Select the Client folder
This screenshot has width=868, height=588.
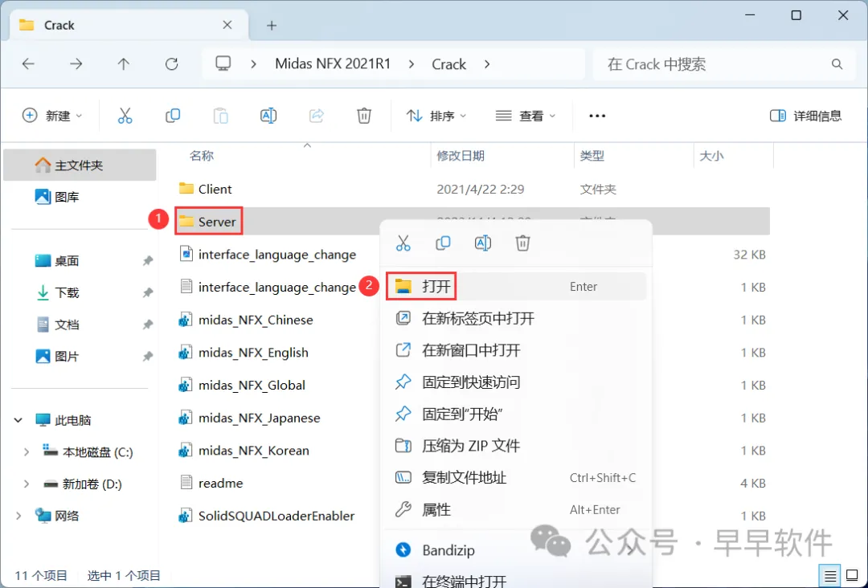point(206,190)
